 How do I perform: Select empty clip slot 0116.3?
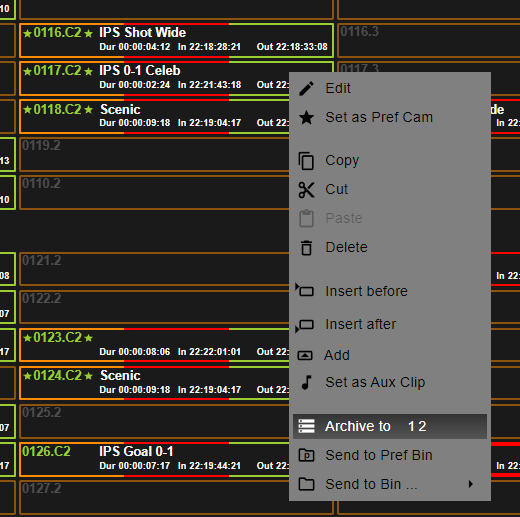429,40
